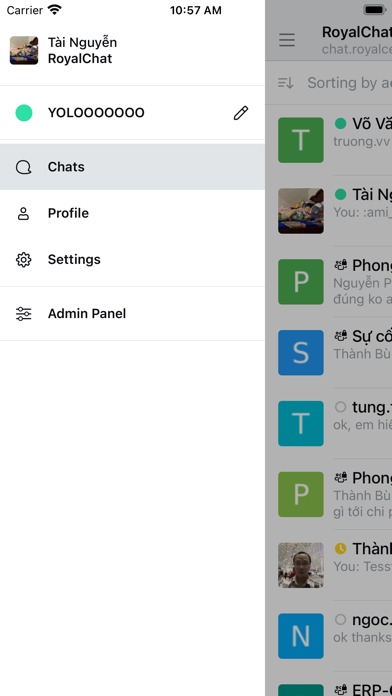Viewport: 392px width, 696px height.
Task: Open the Profile menu item
Action: click(132, 213)
